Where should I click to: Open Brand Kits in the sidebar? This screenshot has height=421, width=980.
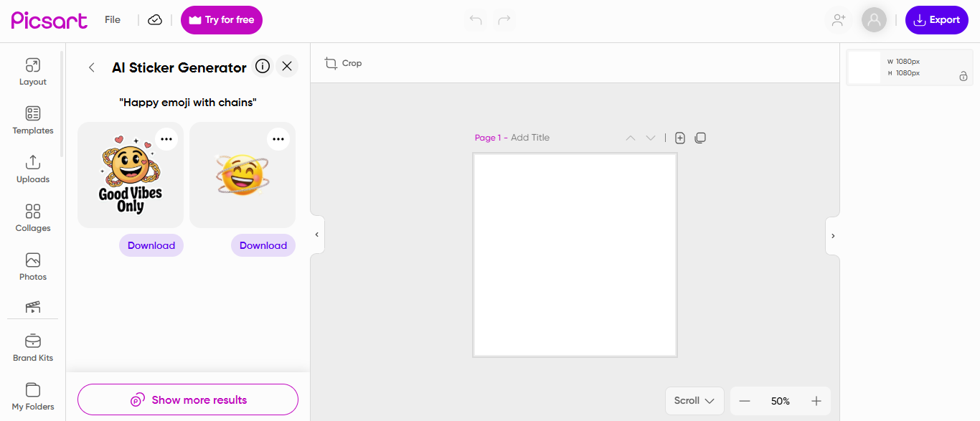(x=33, y=348)
